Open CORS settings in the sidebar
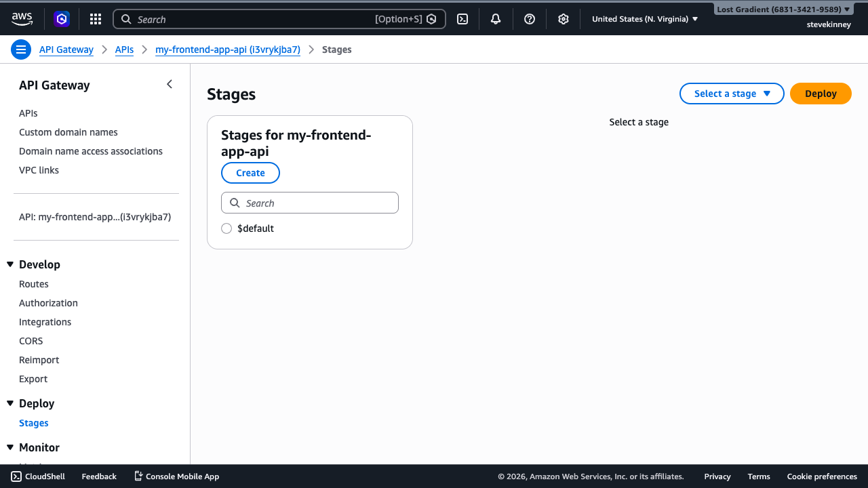868x488 pixels. coord(31,341)
